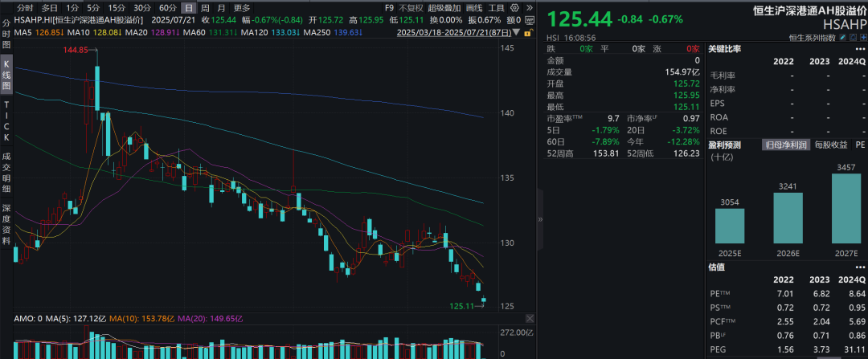Click the 2026E bar showing 3241
868x359 pixels.
(x=788, y=218)
